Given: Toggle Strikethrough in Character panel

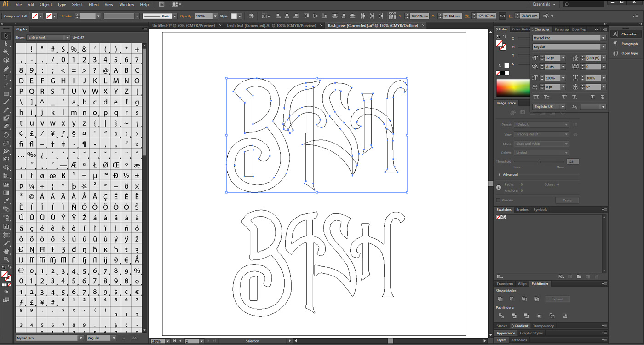Looking at the screenshot, I should [603, 97].
